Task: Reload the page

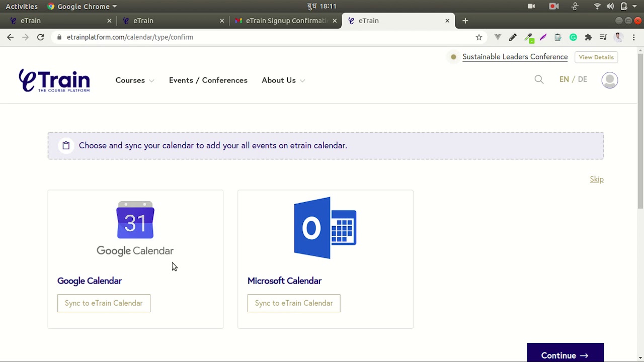Action: pyautogui.click(x=41, y=37)
